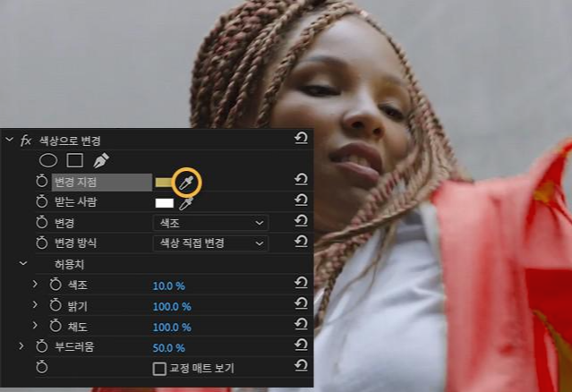The width and height of the screenshot is (572, 392).
Task: Collapse the 허용치 group
Action: (x=23, y=263)
